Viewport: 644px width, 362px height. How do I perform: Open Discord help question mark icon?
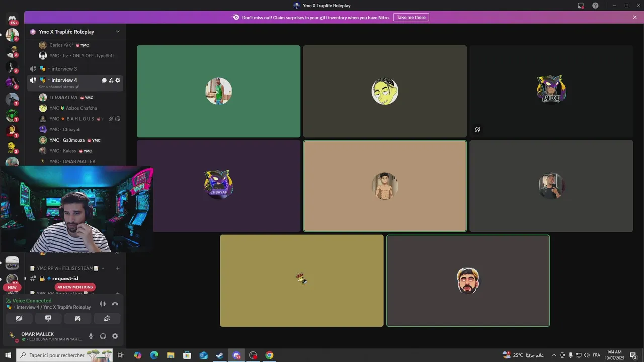click(x=595, y=6)
